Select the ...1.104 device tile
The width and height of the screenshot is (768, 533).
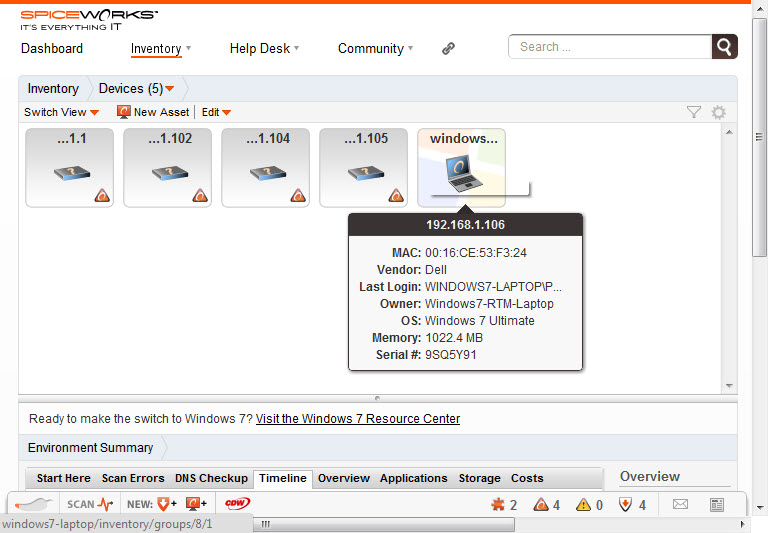(265, 168)
